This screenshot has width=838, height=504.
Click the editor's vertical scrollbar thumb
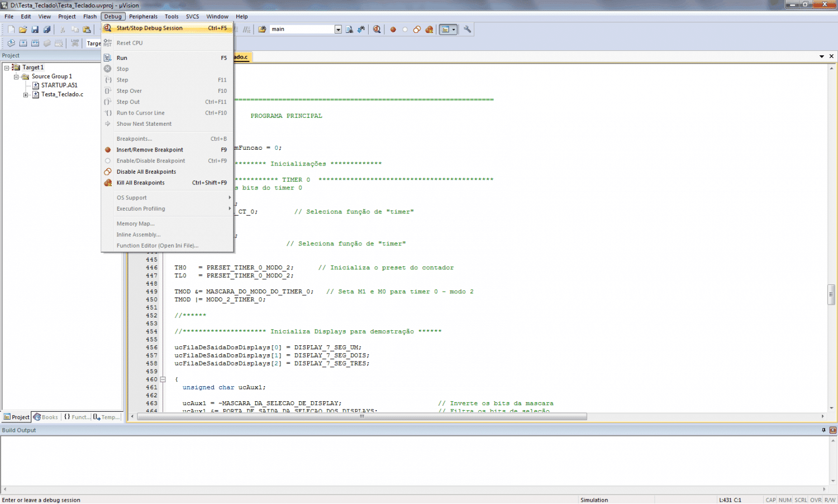tap(831, 294)
